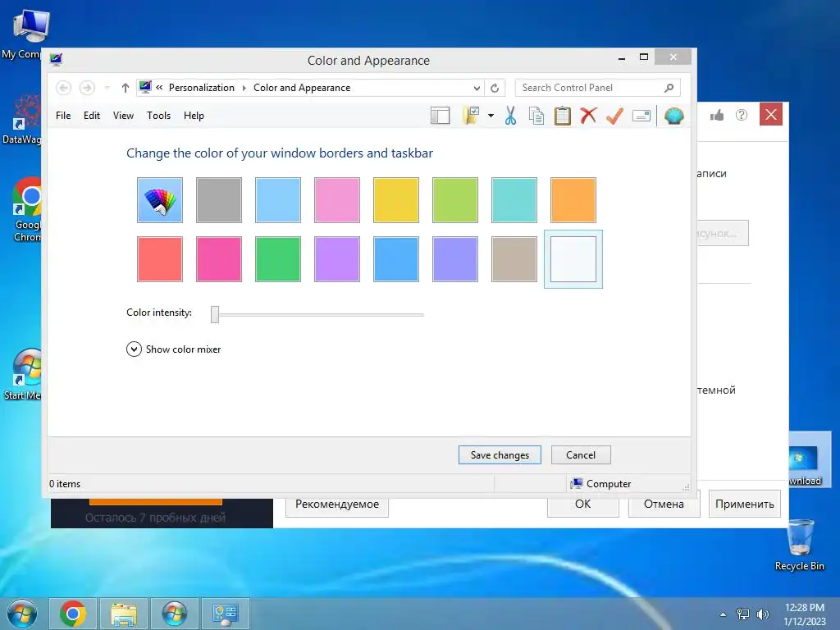840x630 pixels.
Task: Select the violet color swatch
Action: click(337, 258)
